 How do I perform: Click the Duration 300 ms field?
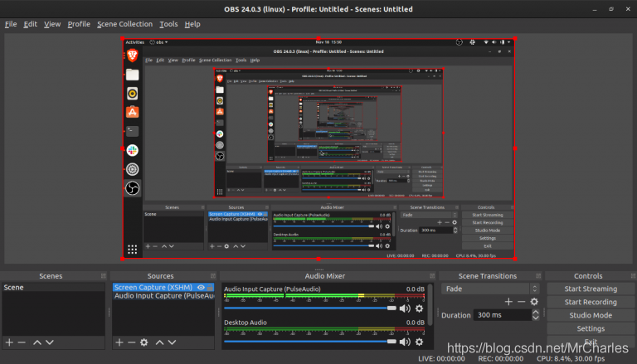pyautogui.click(x=503, y=315)
